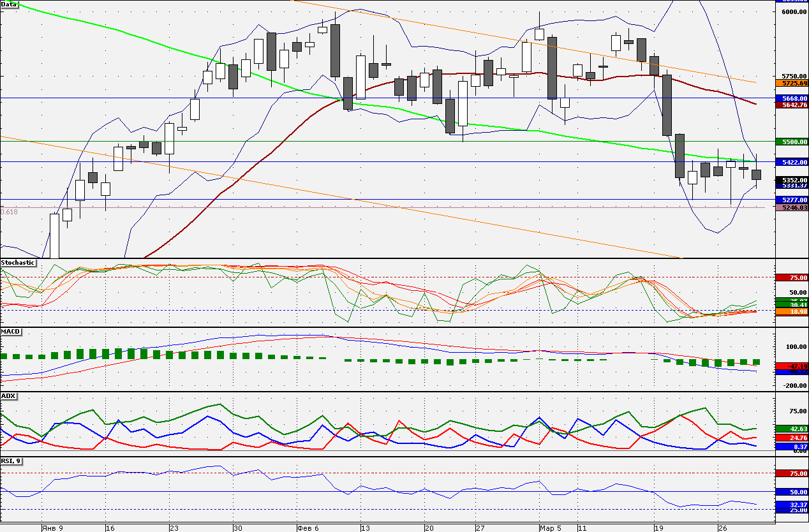Screen dimensions: 809x532
Task: Select the Мар 5 date marker
Action: pos(550,528)
